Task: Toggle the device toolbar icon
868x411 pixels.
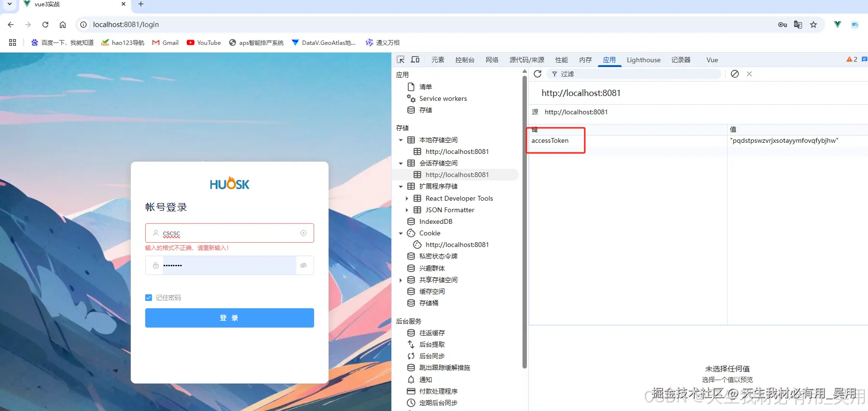Action: click(415, 60)
